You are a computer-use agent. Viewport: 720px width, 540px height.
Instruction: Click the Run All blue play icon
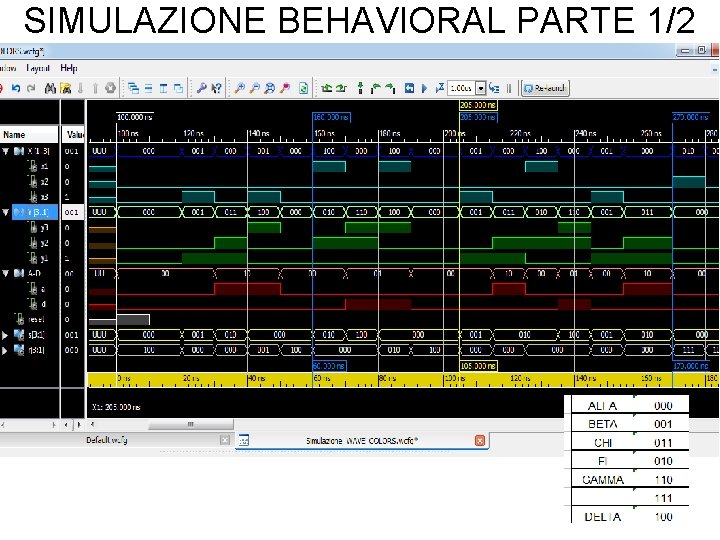click(424, 88)
